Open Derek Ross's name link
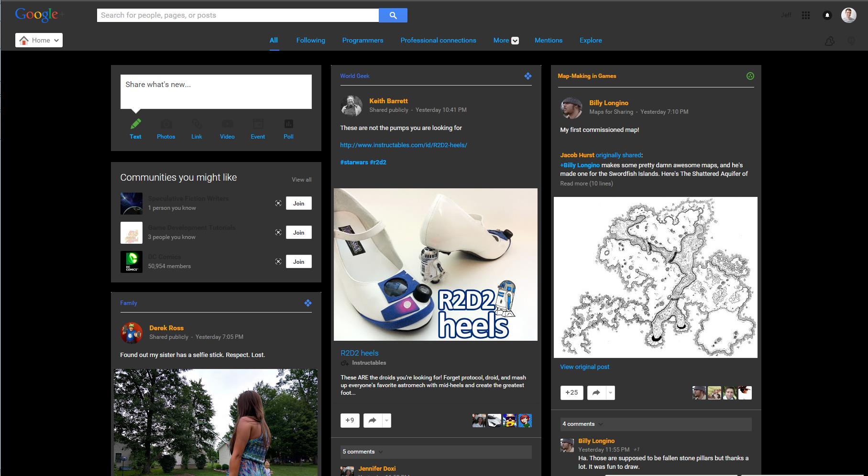Image resolution: width=868 pixels, height=476 pixels. [166, 328]
